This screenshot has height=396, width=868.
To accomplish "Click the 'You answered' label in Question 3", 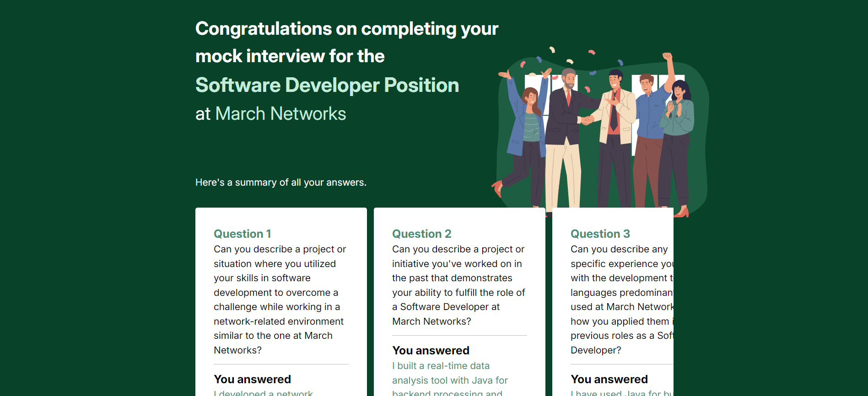I will (609, 379).
